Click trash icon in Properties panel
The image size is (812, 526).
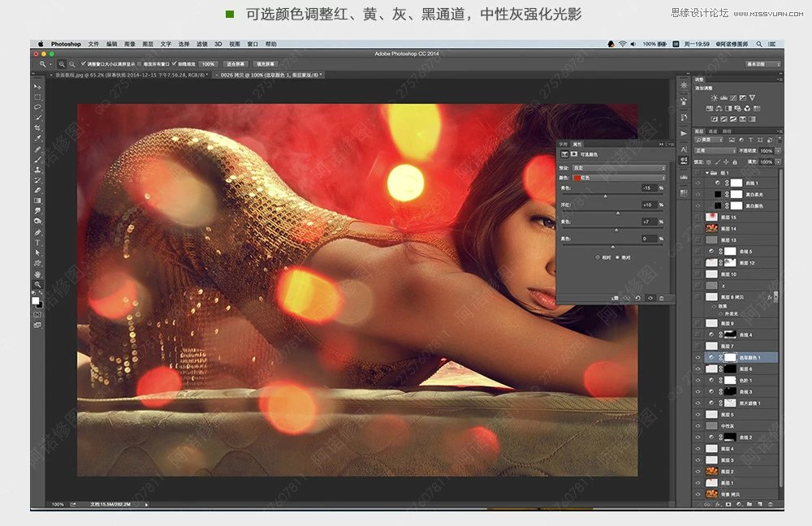point(661,298)
